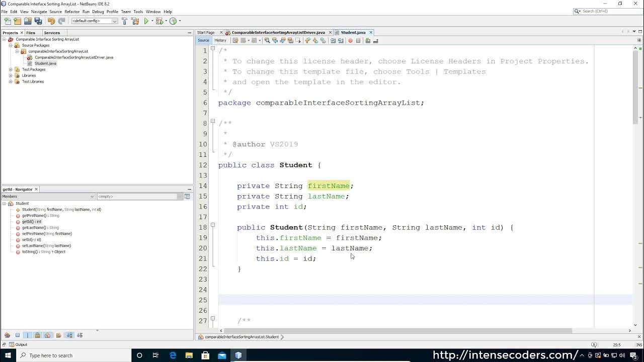Screen dimensions: 644x362
Task: Click the Open Project folder icon
Action: [x=28, y=21]
